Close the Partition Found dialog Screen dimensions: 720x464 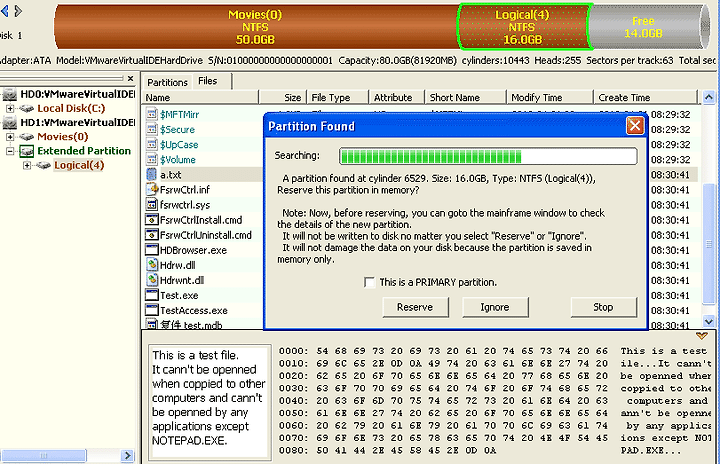(635, 125)
